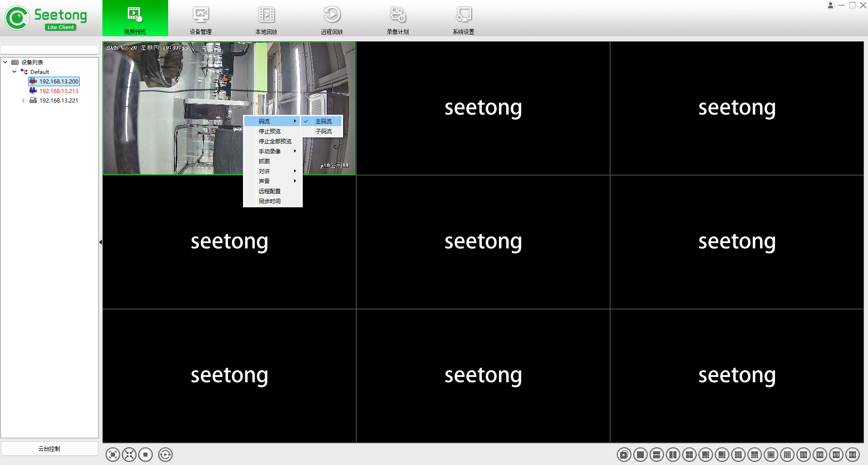Image resolution: width=868 pixels, height=465 pixels.
Task: Collapse the 设备列表 device list node
Action: coord(5,62)
